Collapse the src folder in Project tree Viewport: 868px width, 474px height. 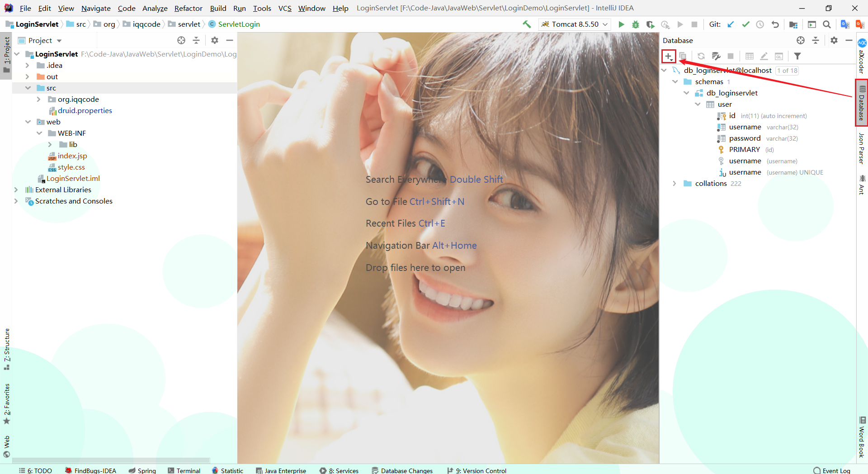(x=28, y=88)
